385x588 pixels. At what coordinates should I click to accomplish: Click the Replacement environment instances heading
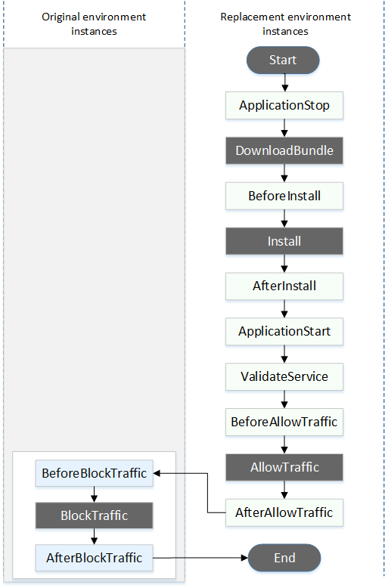[286, 24]
